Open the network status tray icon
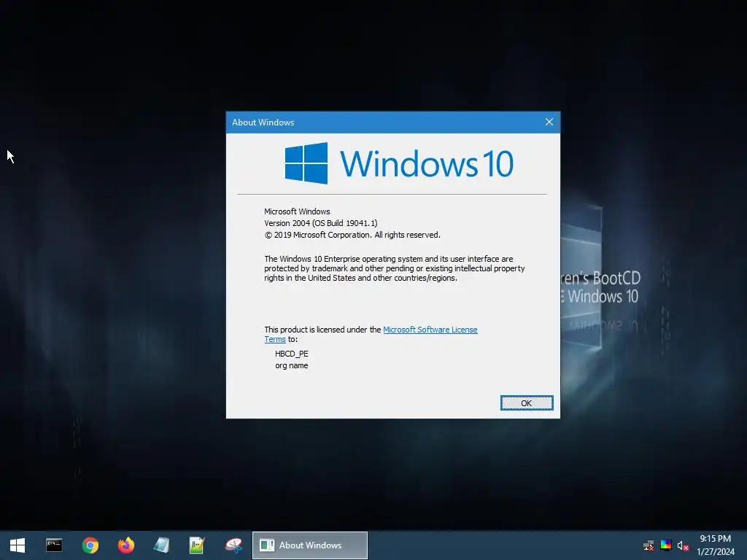747x560 pixels. 649,545
